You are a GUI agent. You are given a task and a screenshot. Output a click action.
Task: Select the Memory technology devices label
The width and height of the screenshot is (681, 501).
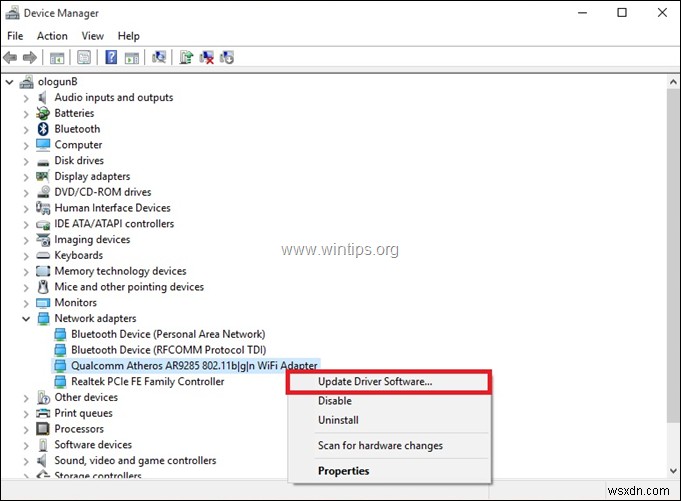[x=120, y=271]
